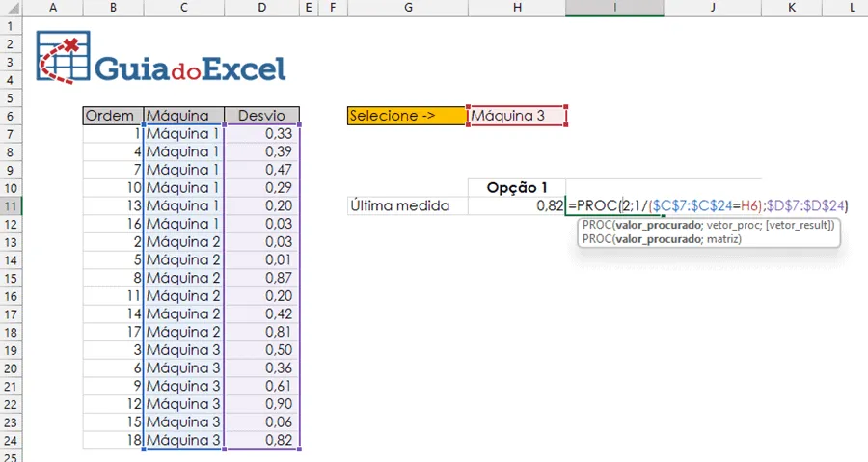Select column B header

[114, 8]
